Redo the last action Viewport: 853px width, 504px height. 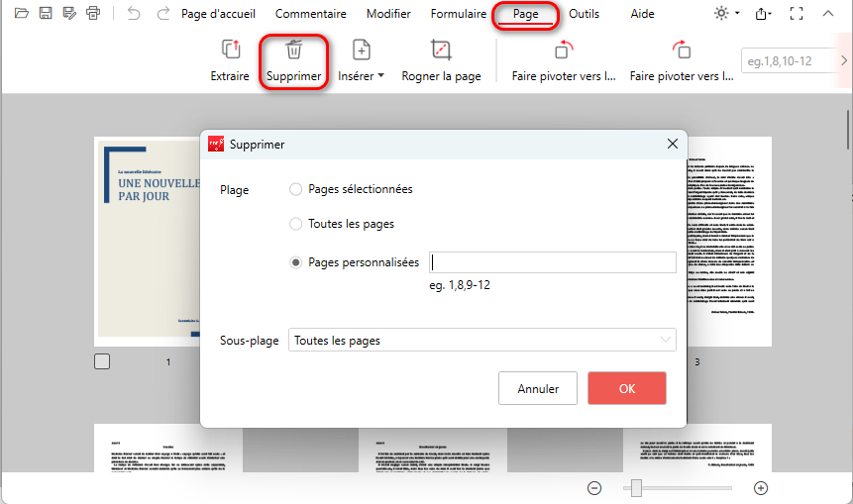(162, 13)
